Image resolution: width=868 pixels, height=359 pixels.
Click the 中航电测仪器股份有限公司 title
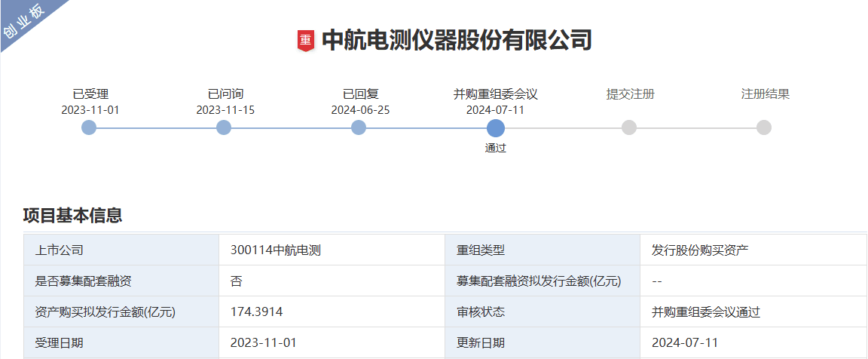(x=457, y=41)
